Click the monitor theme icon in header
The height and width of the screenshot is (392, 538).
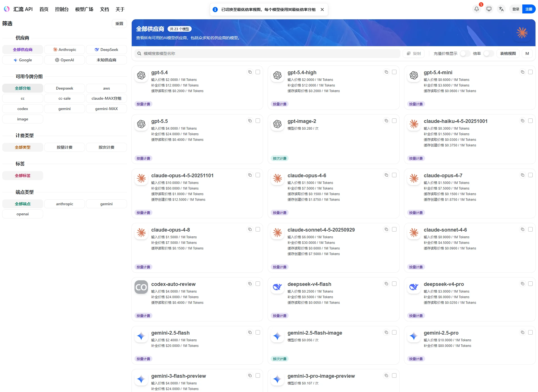tap(489, 9)
